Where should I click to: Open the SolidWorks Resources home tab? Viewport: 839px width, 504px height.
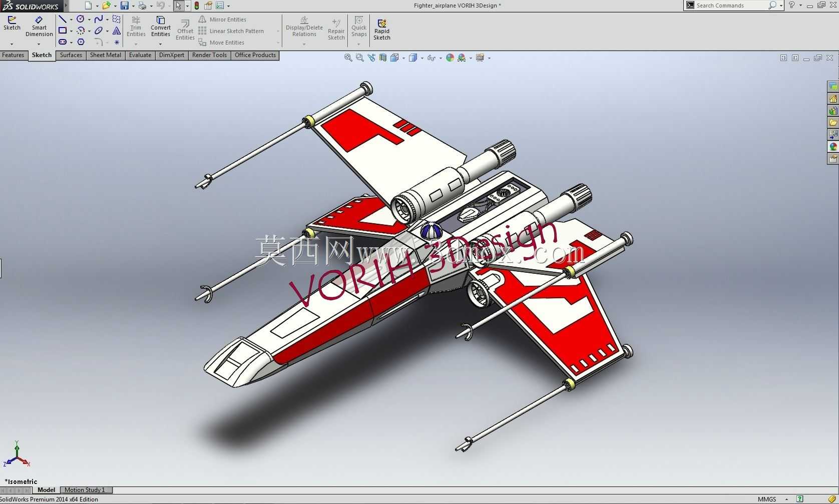click(833, 99)
